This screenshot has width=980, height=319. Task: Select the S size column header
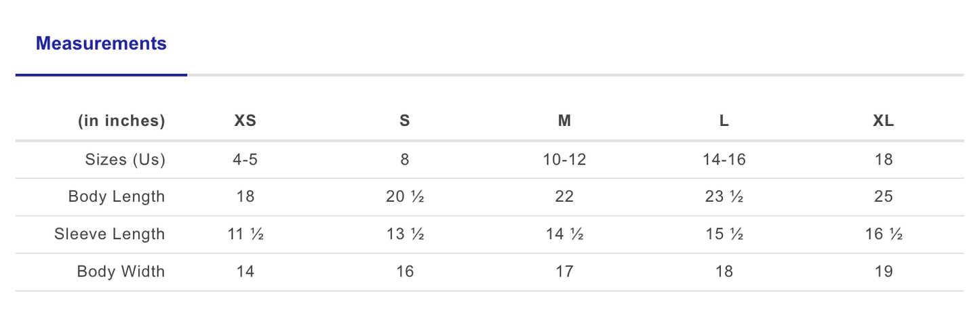click(405, 121)
